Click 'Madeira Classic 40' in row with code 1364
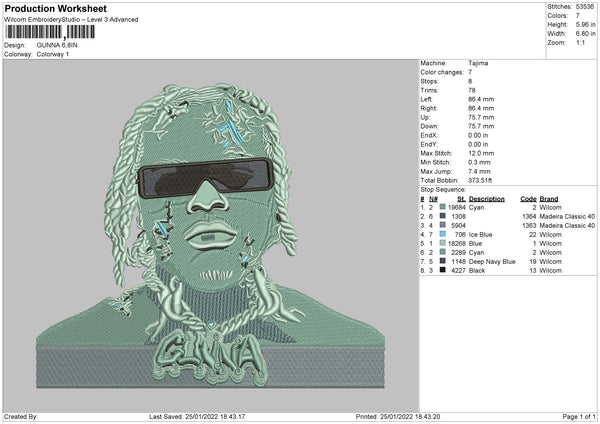The height and width of the screenshot is (424, 600). [x=567, y=217]
